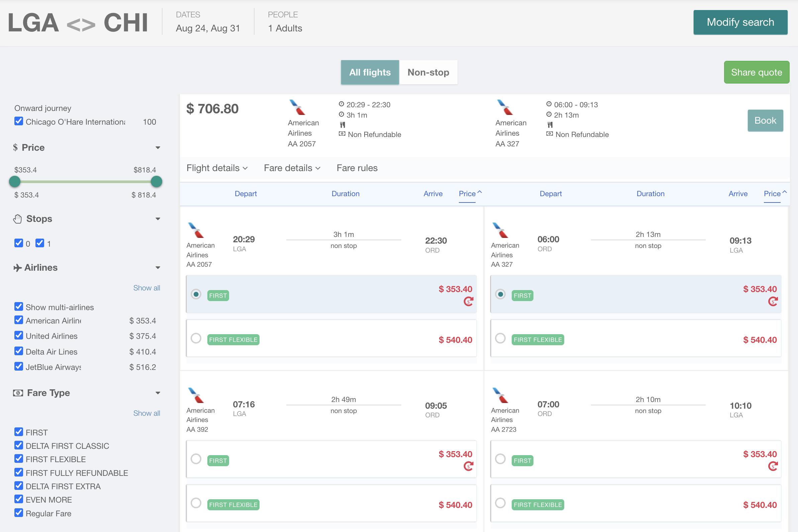The image size is (798, 532).
Task: Click refundable fee icon on AA 392 FIRST fare
Action: point(468,466)
